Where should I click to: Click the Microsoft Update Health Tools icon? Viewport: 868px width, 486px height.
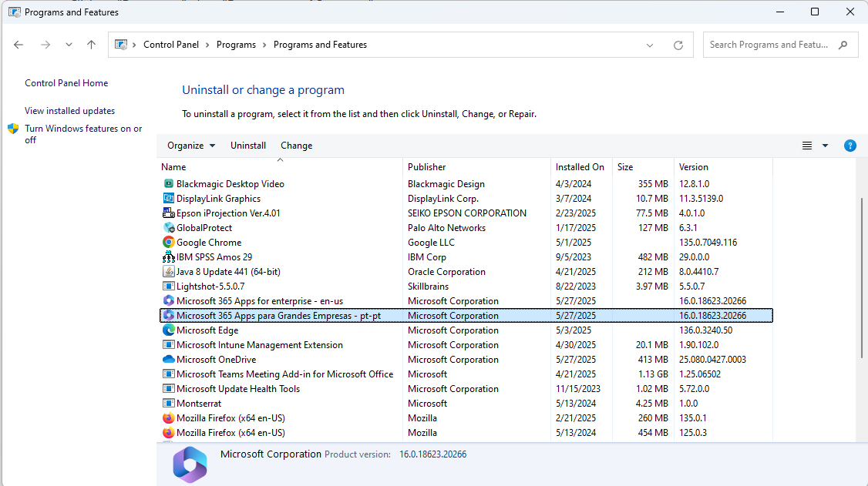coord(168,389)
